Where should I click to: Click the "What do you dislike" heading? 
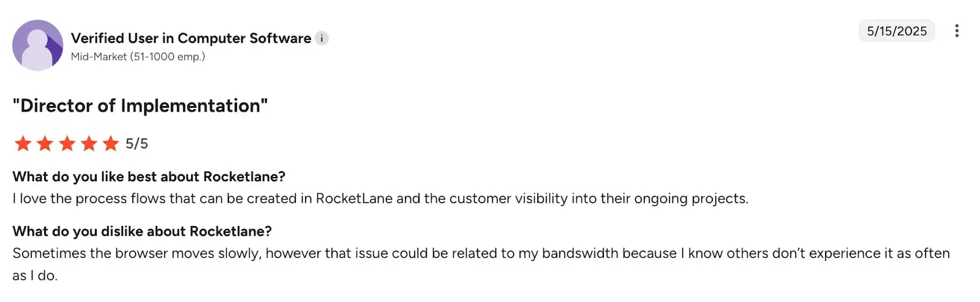coord(142,232)
